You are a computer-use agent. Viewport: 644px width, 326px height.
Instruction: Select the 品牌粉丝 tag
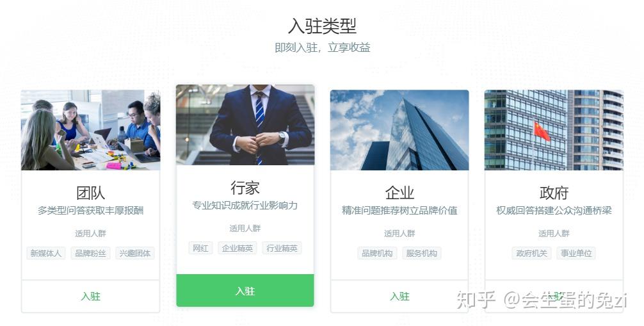tap(90, 253)
